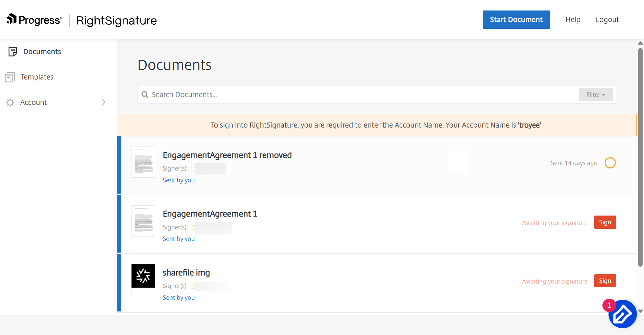Expand Account submenu chevron
The width and height of the screenshot is (644, 335).
(103, 102)
